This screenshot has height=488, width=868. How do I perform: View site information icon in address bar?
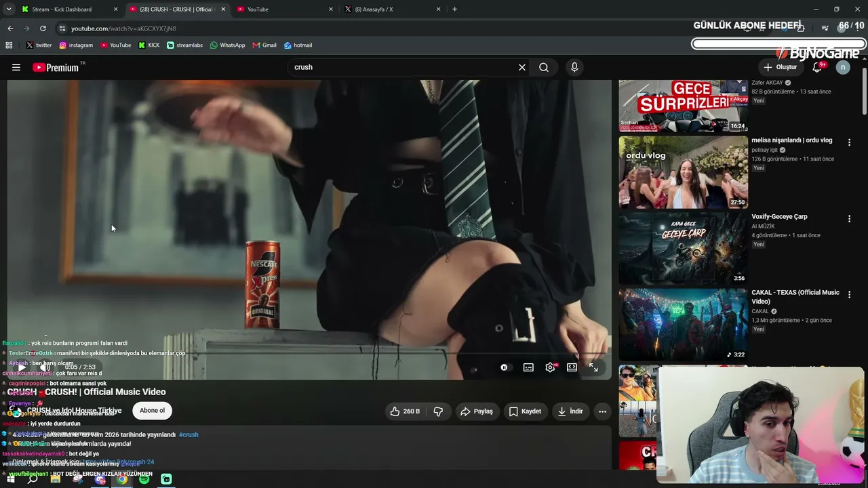pyautogui.click(x=62, y=28)
